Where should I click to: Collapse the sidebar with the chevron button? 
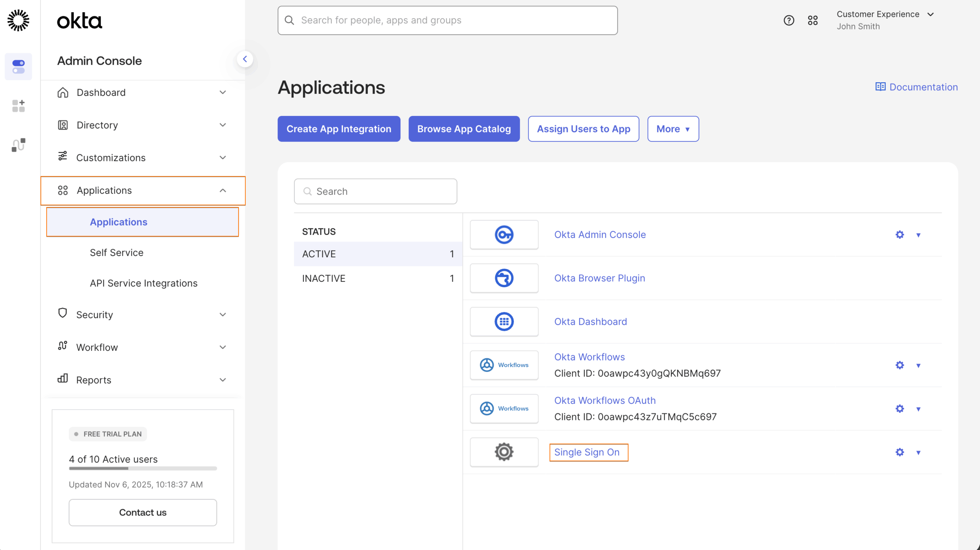tap(245, 59)
